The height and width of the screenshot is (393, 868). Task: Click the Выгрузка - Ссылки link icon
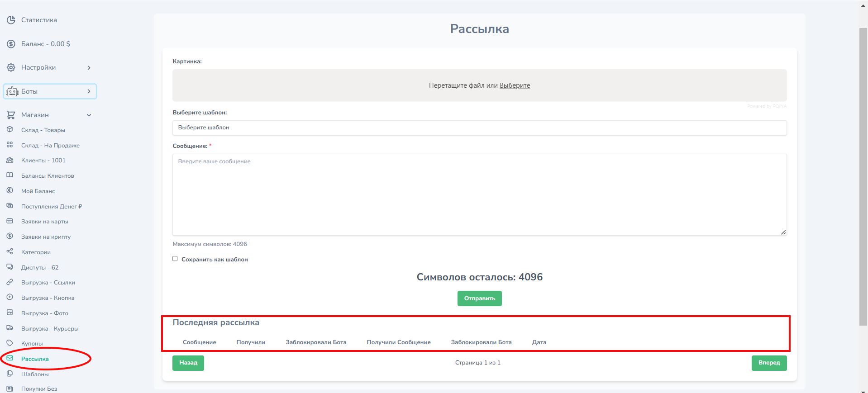[10, 282]
